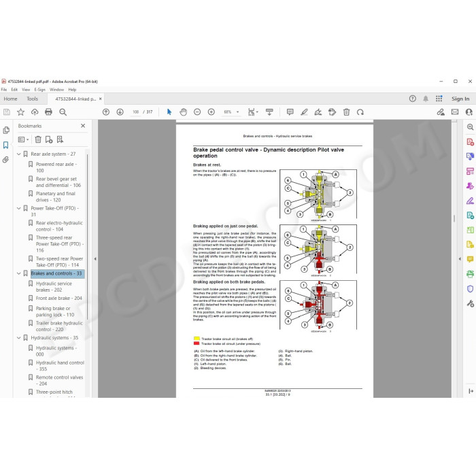Open Parking brake or parking lock bookmark

coord(55,311)
